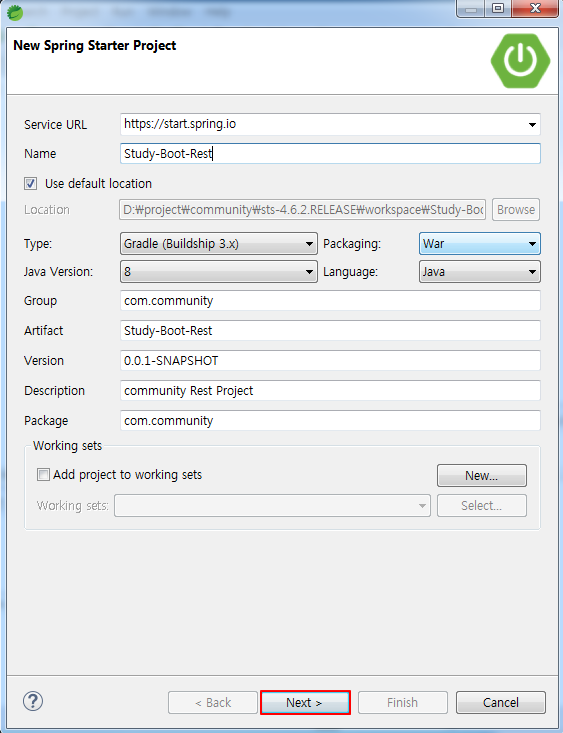
Task: Focus the Artifact input field
Action: click(x=330, y=331)
